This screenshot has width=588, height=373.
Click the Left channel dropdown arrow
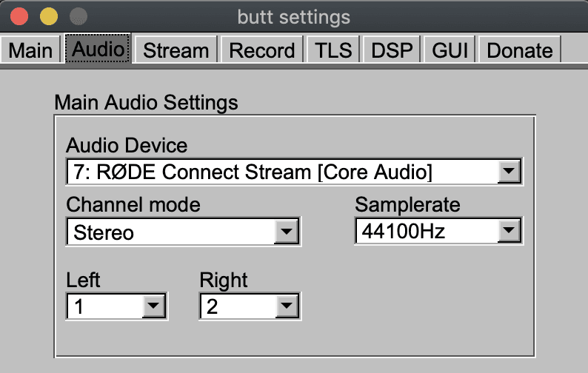tap(153, 306)
